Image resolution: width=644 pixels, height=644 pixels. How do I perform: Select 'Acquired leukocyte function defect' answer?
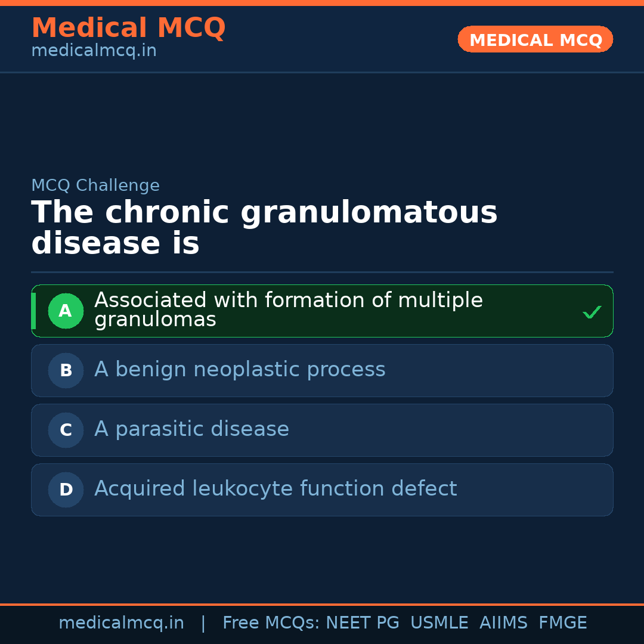click(275, 489)
